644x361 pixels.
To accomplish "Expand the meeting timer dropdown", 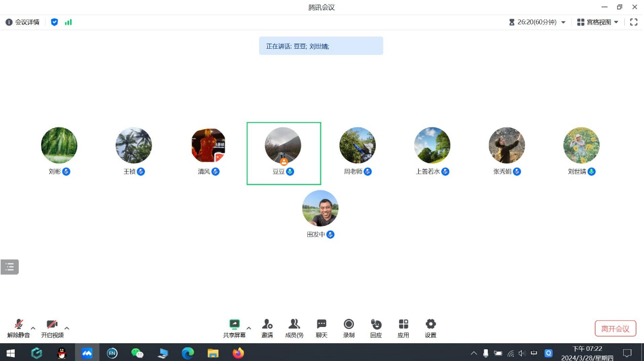I will click(563, 22).
